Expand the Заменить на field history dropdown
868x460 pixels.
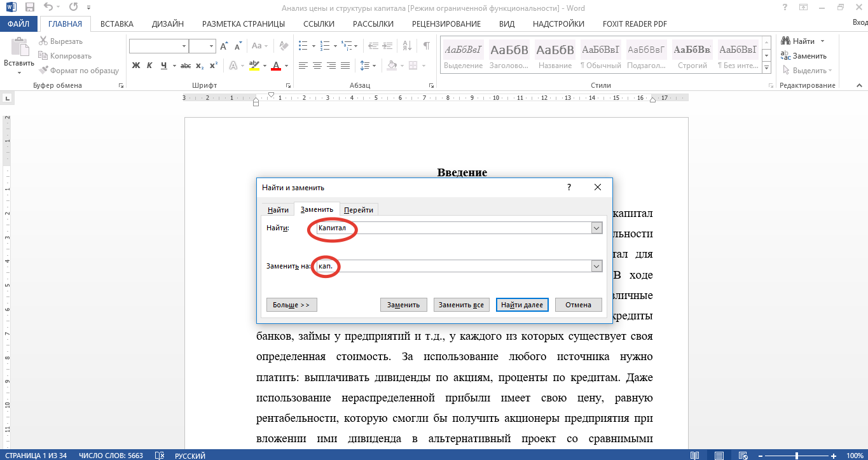coord(596,266)
